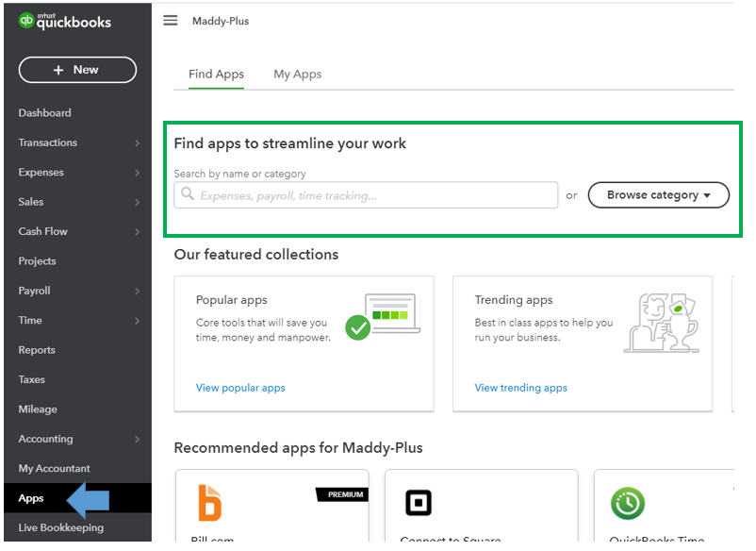Click the Trending apps card title
756x551 pixels.
click(514, 300)
